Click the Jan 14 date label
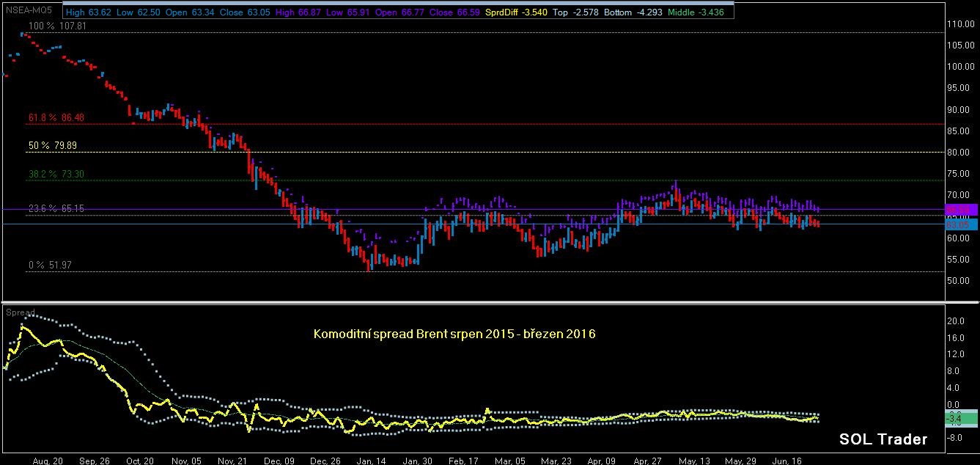980x465 pixels. [371, 461]
